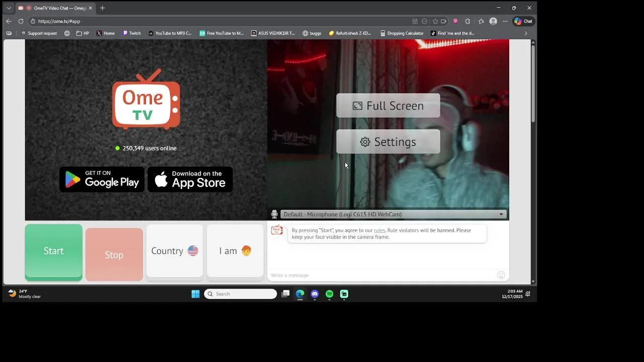The width and height of the screenshot is (644, 362).
Task: Open the emoji picker smiley
Action: [x=501, y=275]
